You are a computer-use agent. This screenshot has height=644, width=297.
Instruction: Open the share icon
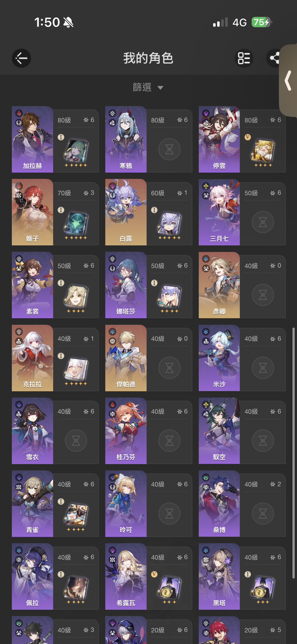click(274, 58)
